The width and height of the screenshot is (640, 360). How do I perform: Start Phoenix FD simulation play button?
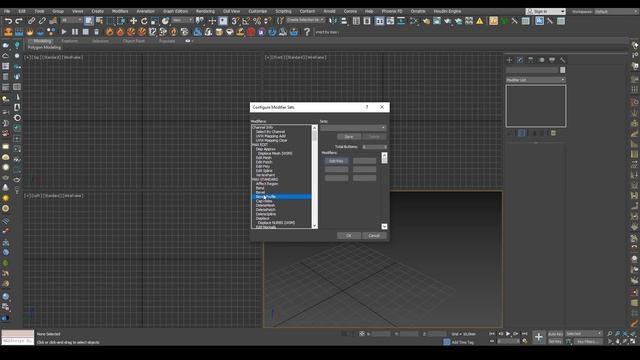[x=64, y=32]
